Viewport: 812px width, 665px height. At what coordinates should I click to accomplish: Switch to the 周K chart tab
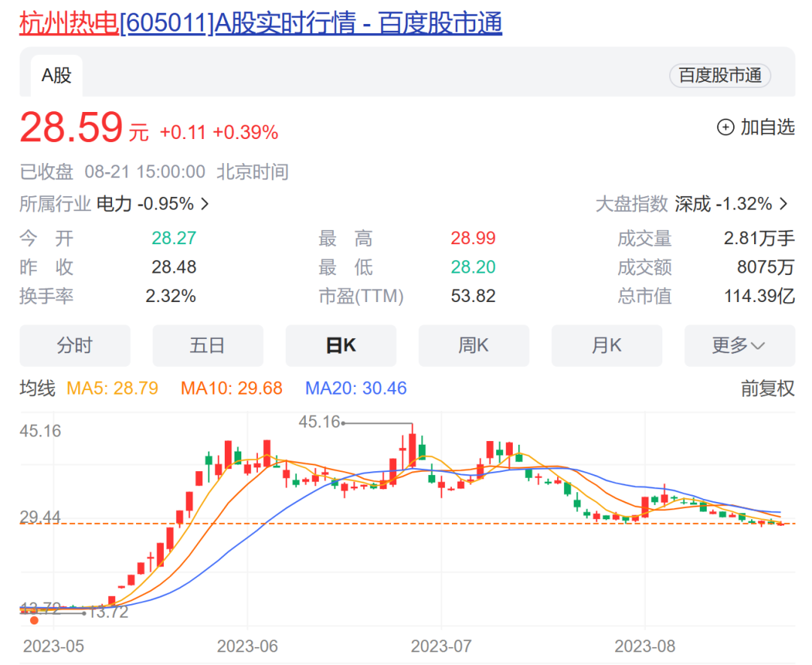coord(474,345)
